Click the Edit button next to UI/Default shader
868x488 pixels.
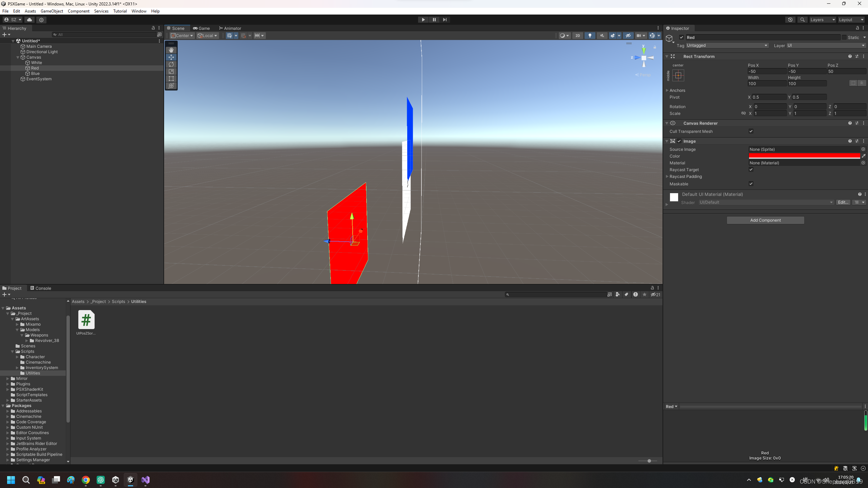[843, 202]
